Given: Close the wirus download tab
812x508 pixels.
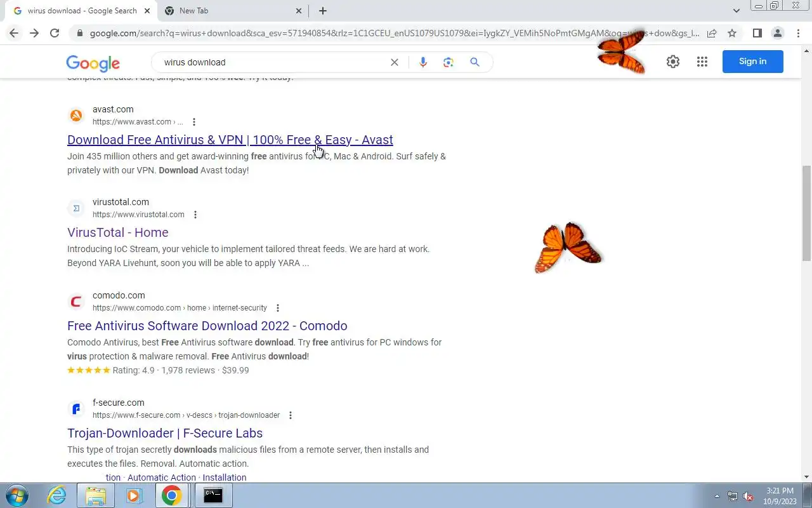Looking at the screenshot, I should click(147, 11).
